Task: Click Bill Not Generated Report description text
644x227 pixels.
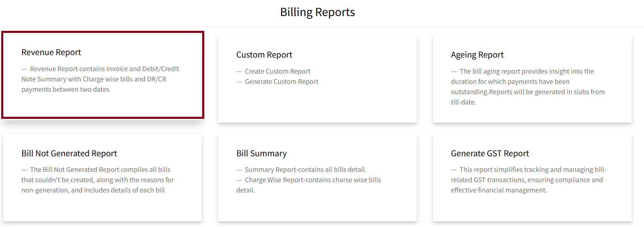Action: [x=97, y=180]
